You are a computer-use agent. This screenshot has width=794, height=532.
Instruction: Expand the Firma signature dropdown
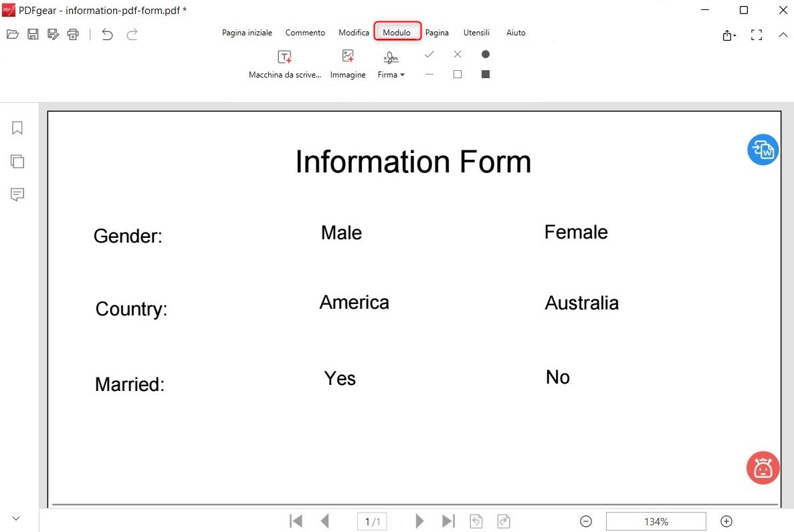[x=391, y=75]
